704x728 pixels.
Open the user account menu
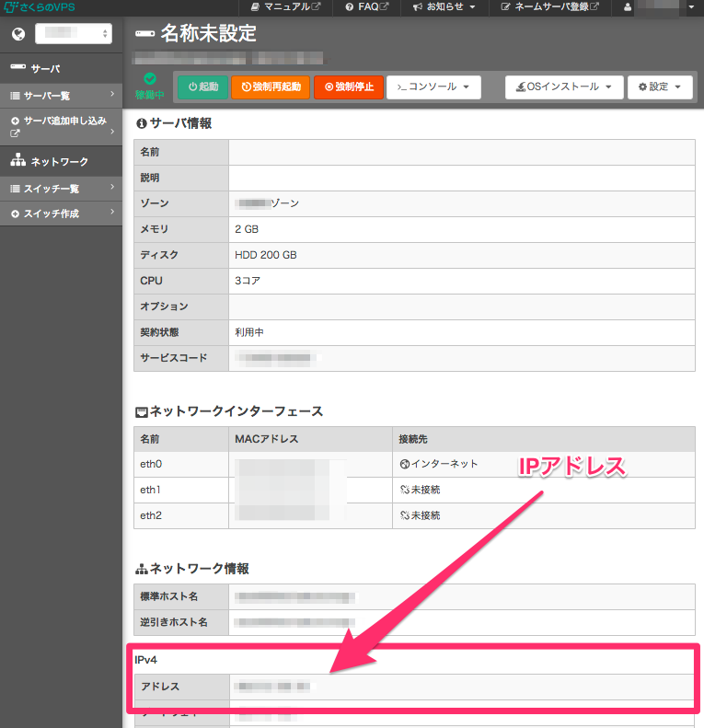point(659,7)
